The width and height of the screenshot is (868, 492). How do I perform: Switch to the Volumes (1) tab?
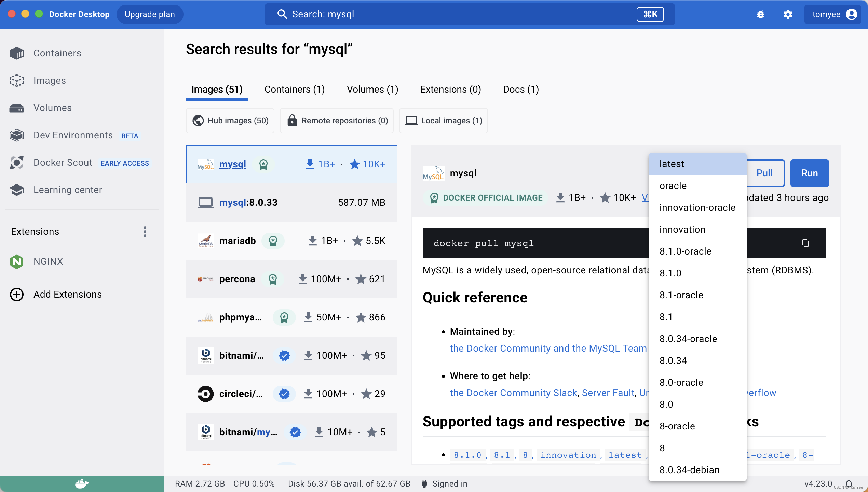pyautogui.click(x=372, y=90)
